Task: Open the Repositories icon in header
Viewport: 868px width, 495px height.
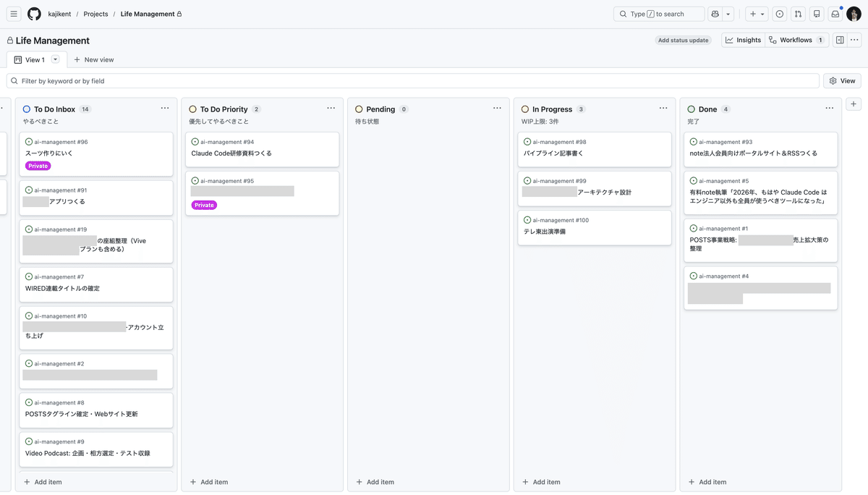Action: [x=817, y=14]
